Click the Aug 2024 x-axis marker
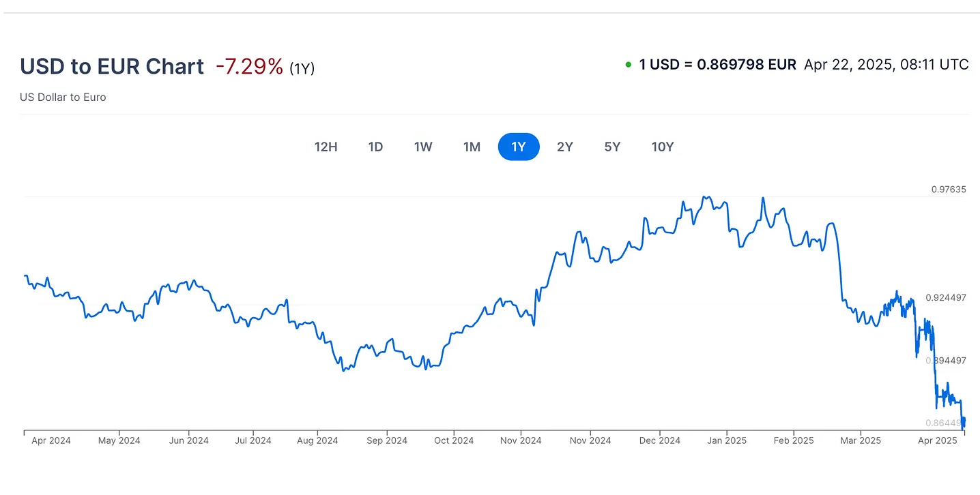This screenshot has height=495, width=980. 318,440
